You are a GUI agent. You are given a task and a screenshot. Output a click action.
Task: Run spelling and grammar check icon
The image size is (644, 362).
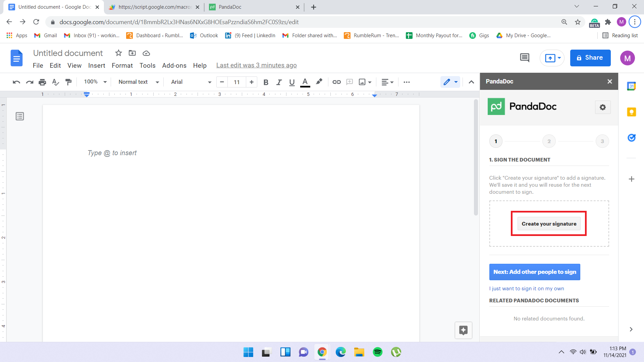tap(55, 82)
